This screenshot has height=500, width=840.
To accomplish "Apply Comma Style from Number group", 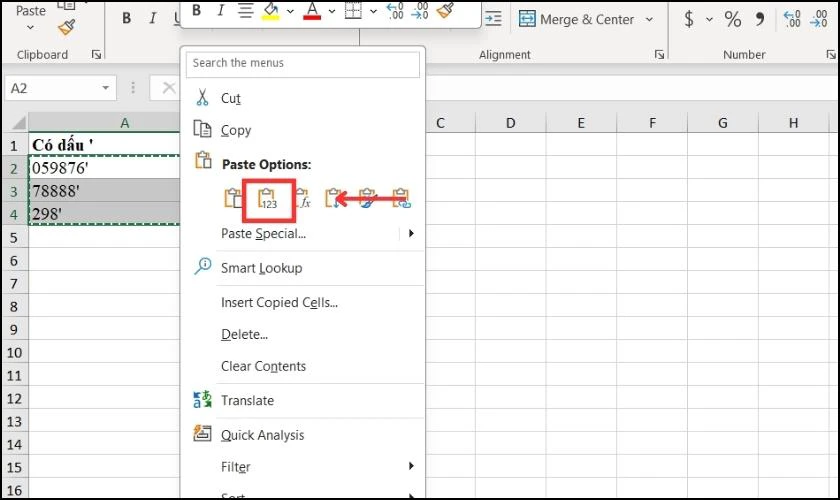I will [760, 19].
